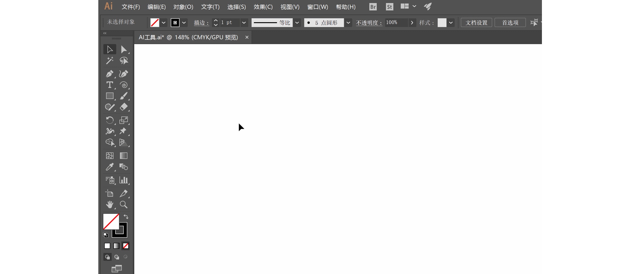
Task: Choose the Gradient tool
Action: [x=124, y=156]
